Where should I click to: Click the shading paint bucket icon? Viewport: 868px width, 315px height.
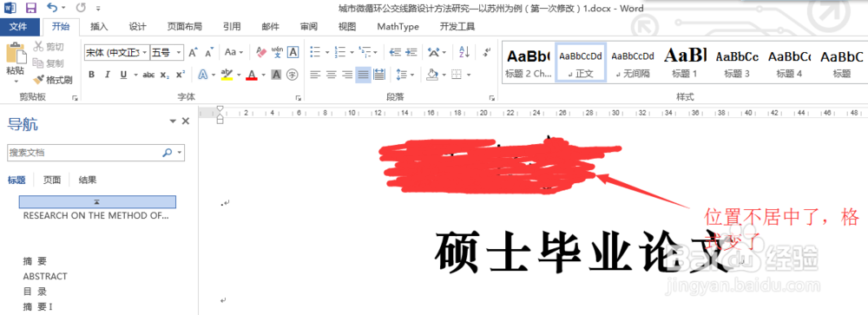click(433, 75)
